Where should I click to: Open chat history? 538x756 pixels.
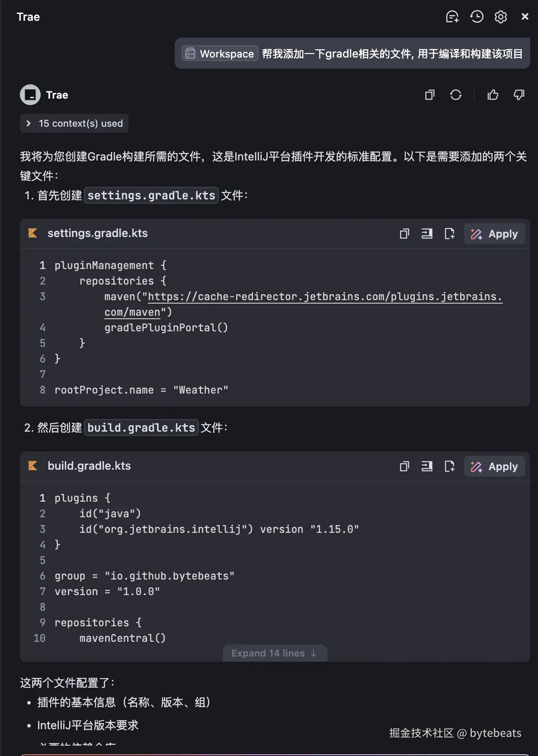[x=477, y=16]
